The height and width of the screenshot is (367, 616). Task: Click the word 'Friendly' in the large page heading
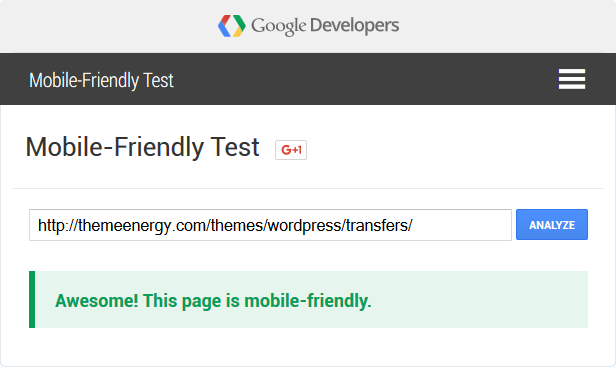tap(159, 147)
